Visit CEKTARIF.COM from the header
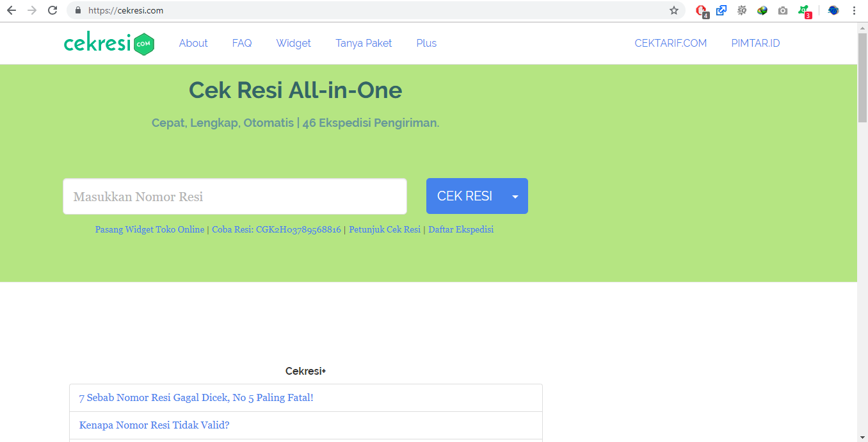The image size is (868, 442). click(x=671, y=43)
